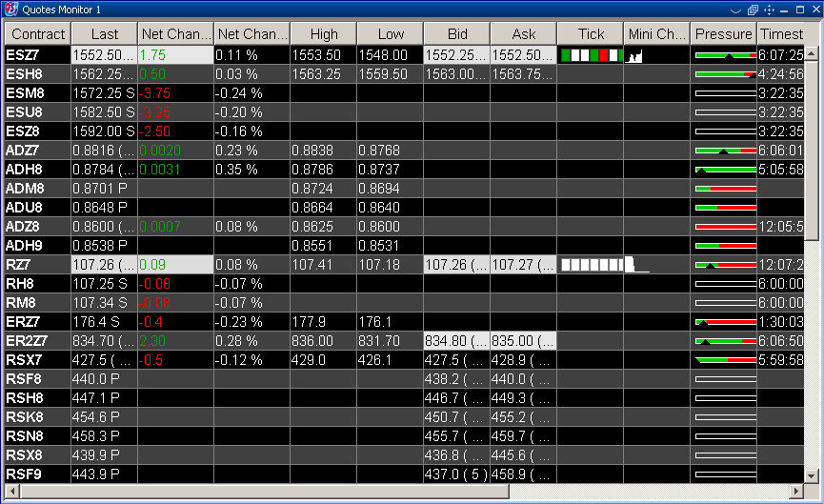Click the ERZ7 last price 176.4 S

tap(105, 322)
